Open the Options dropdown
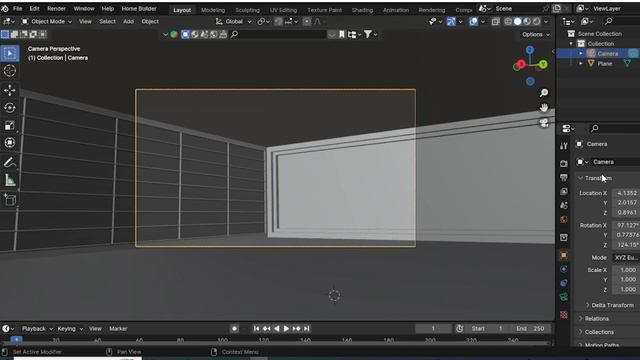640x360 pixels. click(x=536, y=35)
